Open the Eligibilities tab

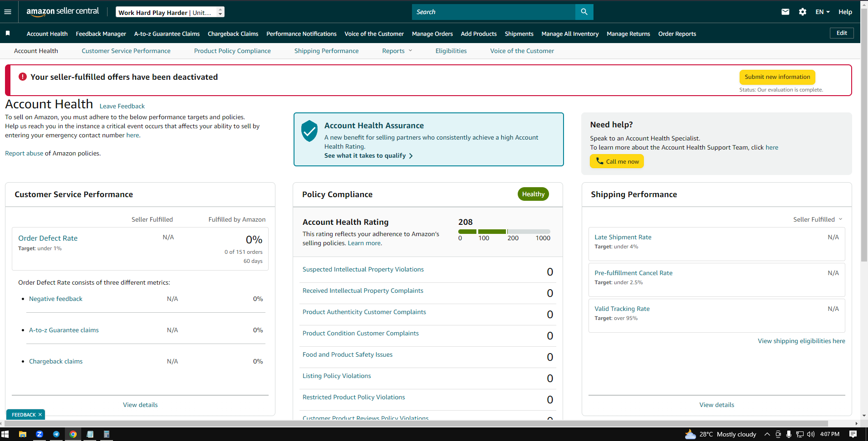[451, 51]
